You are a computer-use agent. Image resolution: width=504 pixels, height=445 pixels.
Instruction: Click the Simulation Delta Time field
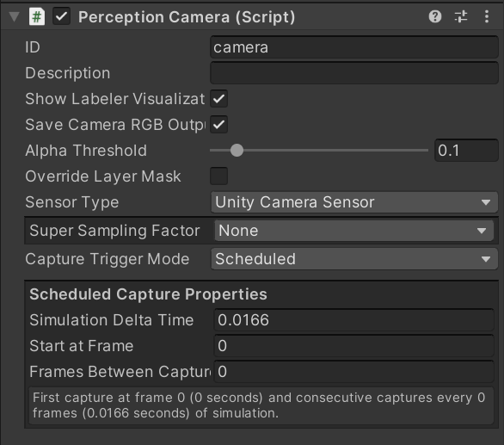coord(353,320)
